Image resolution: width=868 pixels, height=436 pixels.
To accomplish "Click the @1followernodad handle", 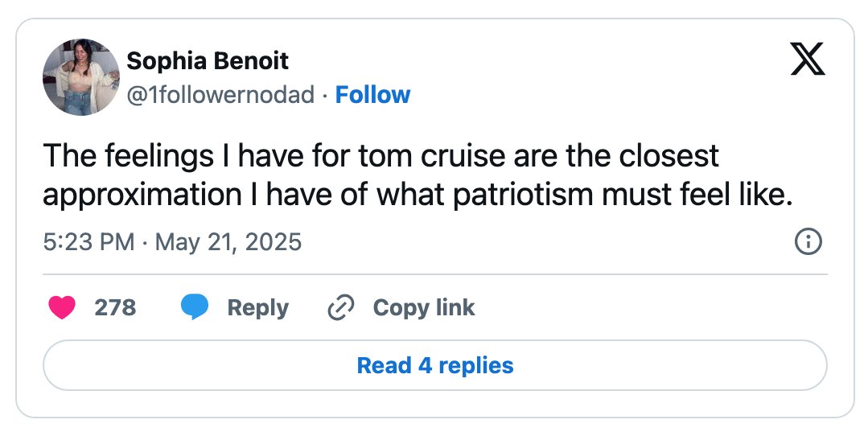I will tap(220, 95).
